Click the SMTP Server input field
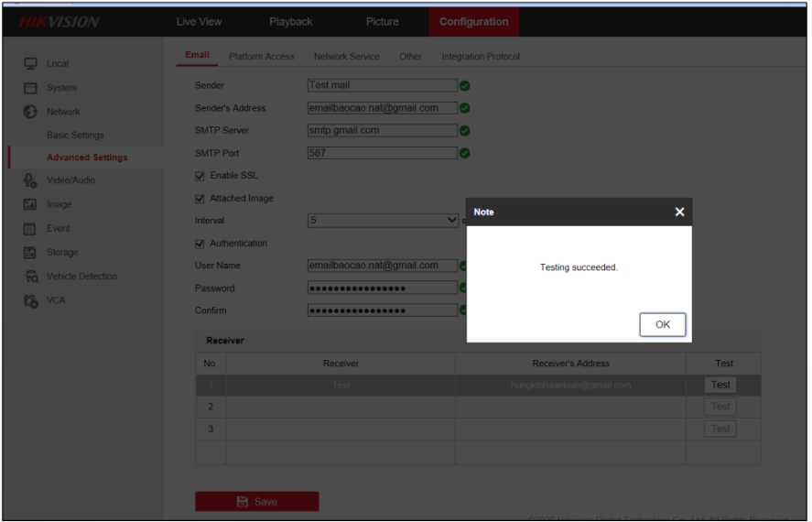This screenshot has width=812, height=522. click(x=382, y=130)
